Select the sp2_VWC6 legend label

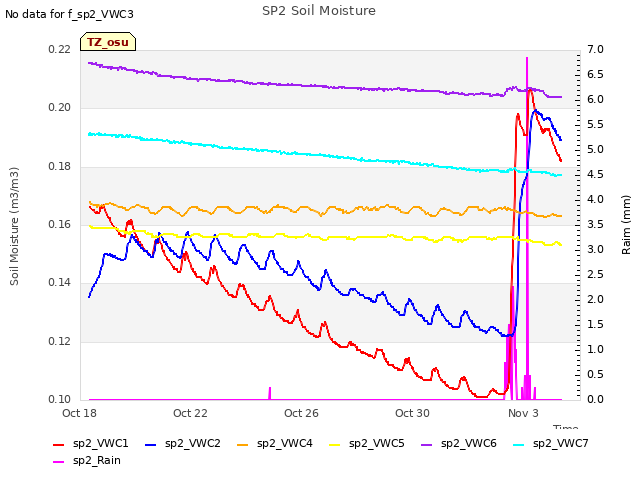(469, 444)
